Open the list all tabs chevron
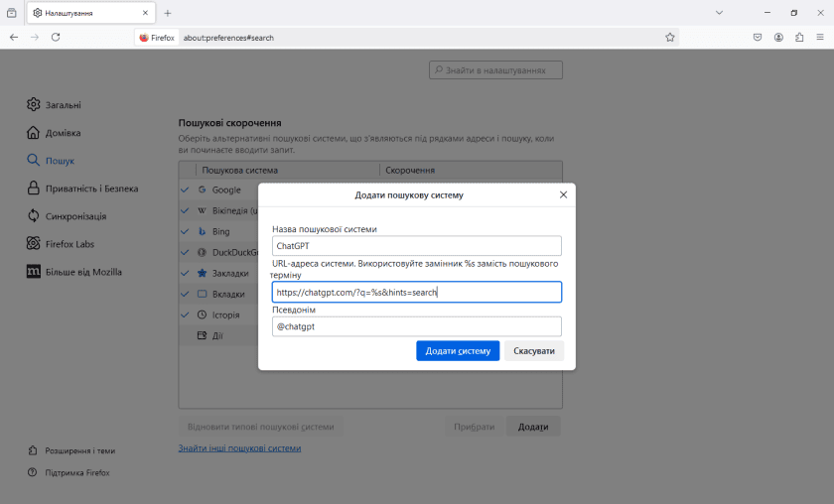 [719, 13]
